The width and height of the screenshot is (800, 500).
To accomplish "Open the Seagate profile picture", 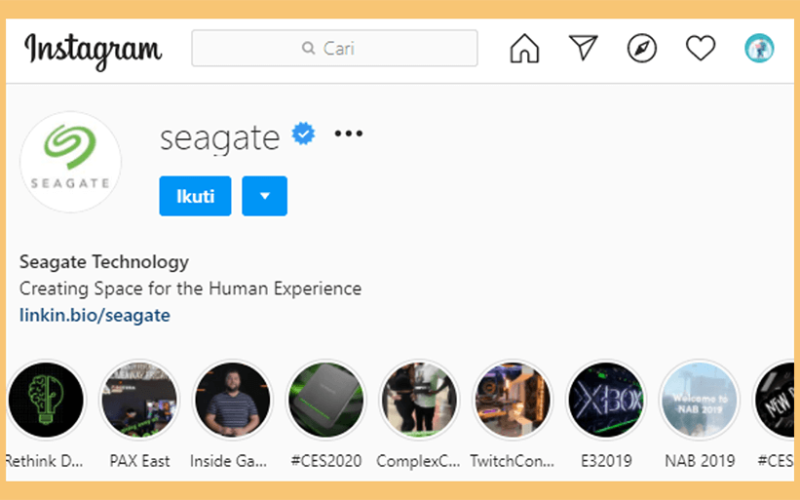I will click(x=70, y=162).
